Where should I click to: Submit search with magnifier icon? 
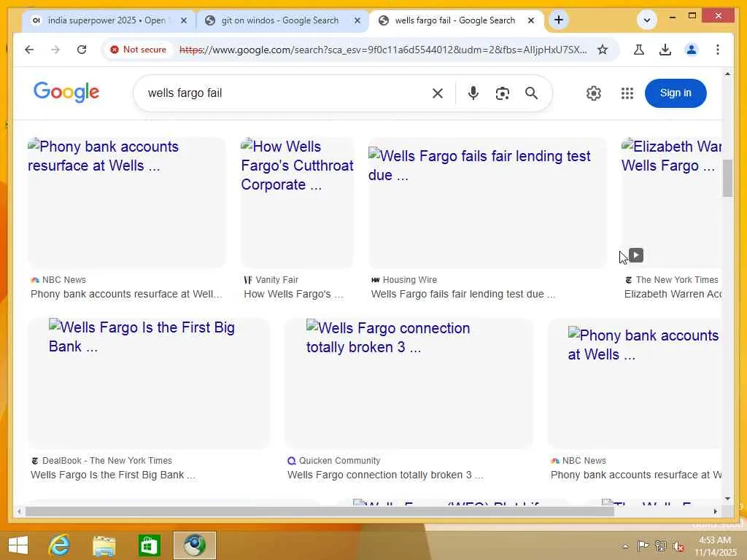click(x=531, y=93)
